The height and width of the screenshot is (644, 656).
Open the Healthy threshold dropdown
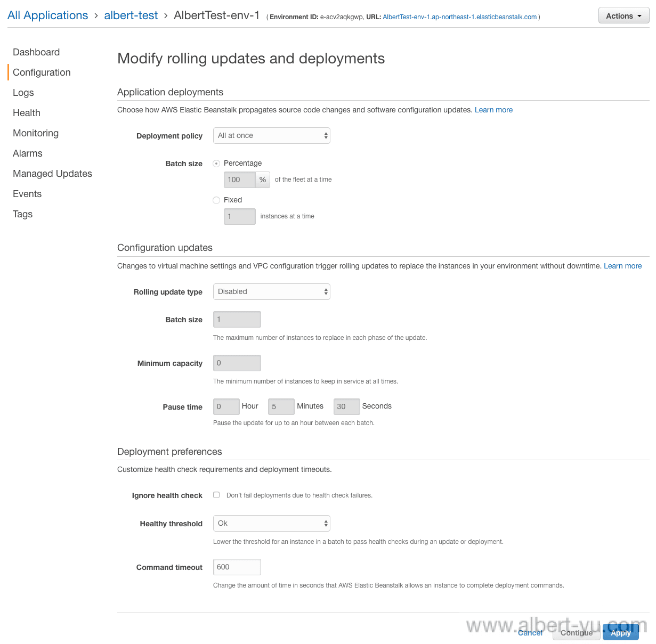271,524
